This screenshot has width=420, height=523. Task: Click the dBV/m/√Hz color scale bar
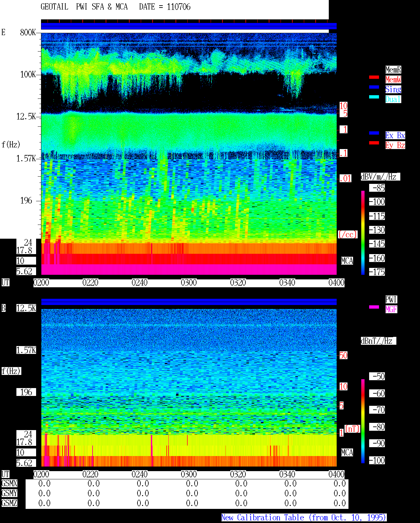(363, 232)
